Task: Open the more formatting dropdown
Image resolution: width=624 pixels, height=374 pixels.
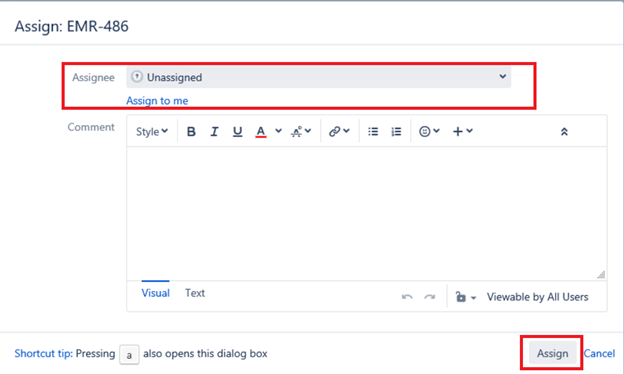Action: (x=301, y=131)
